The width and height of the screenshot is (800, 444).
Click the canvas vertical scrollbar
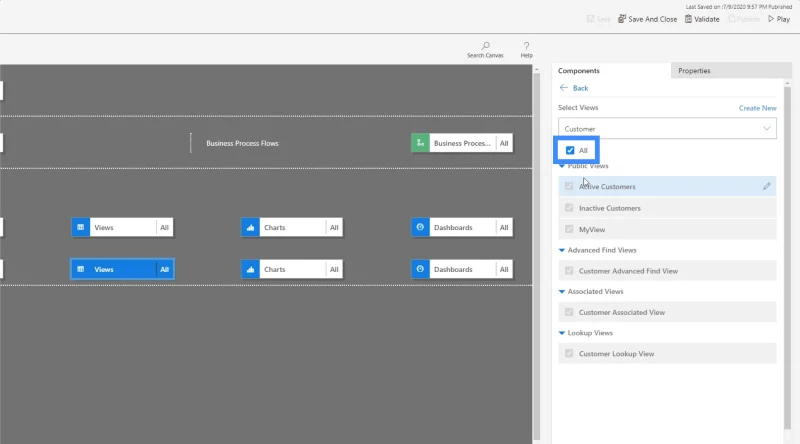[536, 255]
